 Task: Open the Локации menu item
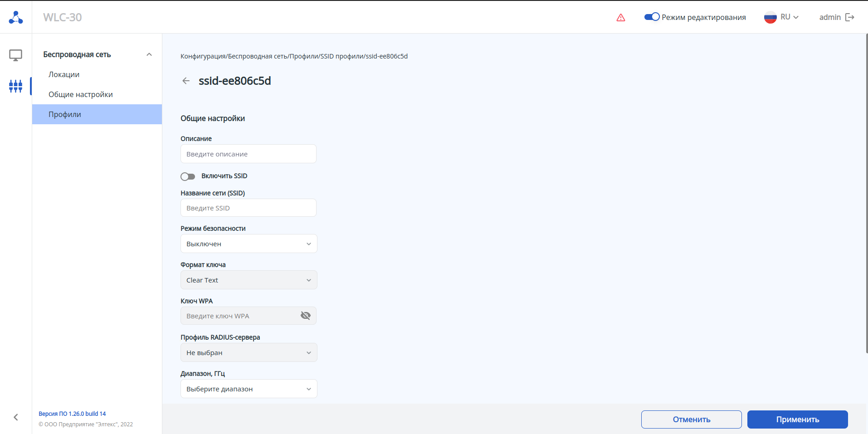pos(64,74)
